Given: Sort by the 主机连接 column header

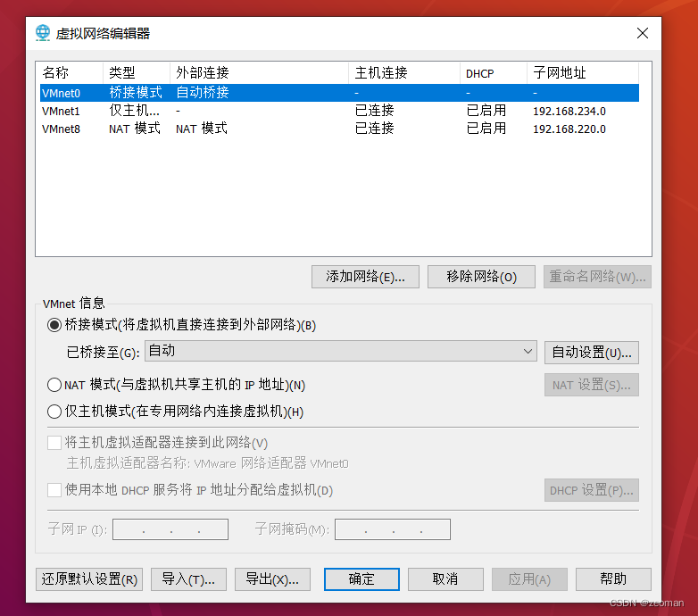Looking at the screenshot, I should click(404, 72).
